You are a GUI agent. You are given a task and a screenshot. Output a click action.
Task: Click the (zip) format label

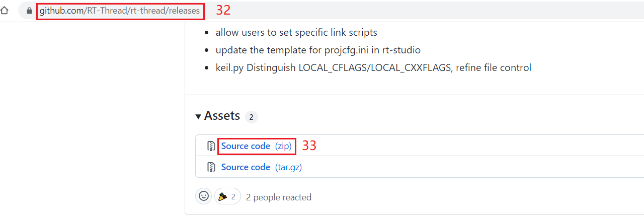click(283, 146)
